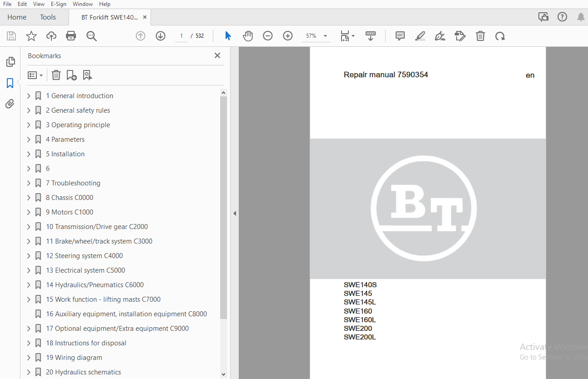Jump to 3 Operating principle bookmark
This screenshot has width=588, height=379.
tap(78, 125)
